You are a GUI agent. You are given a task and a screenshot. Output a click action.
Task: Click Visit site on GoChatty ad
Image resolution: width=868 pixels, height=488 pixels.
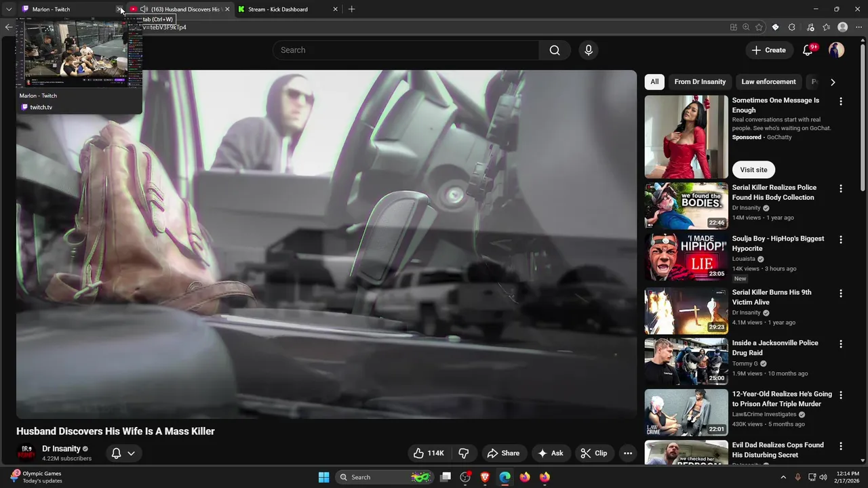[753, 170]
